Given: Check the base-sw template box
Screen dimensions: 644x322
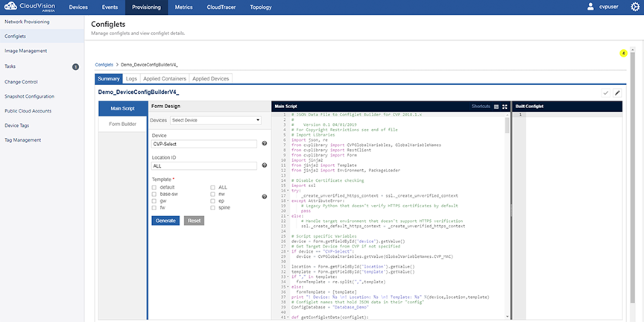Looking at the screenshot, I should point(154,194).
